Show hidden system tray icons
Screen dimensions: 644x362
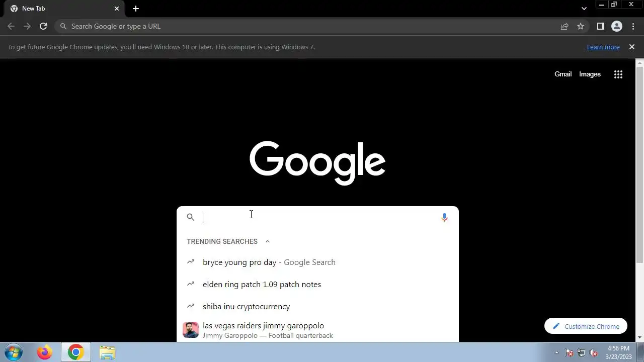pos(556,352)
